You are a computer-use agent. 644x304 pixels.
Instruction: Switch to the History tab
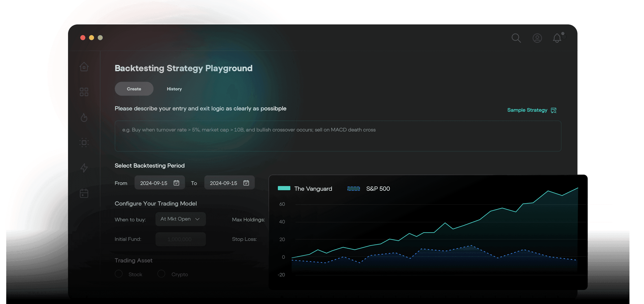coord(174,89)
